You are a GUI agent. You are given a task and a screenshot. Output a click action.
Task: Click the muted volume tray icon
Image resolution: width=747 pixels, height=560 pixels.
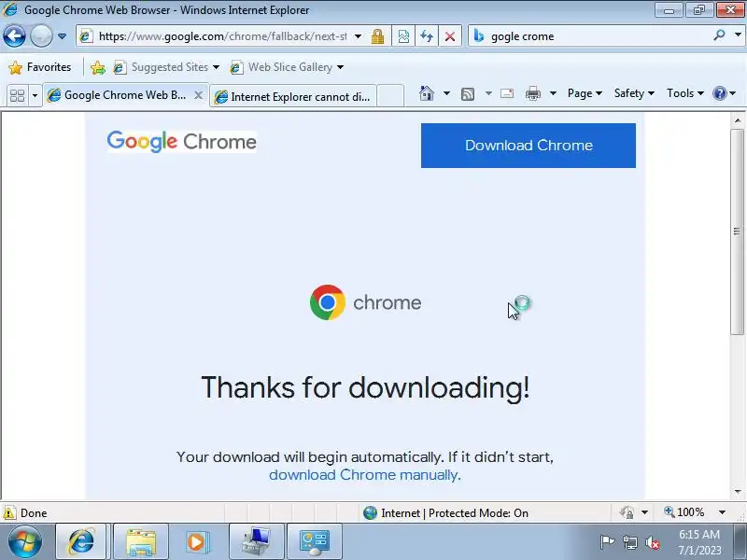click(x=652, y=542)
